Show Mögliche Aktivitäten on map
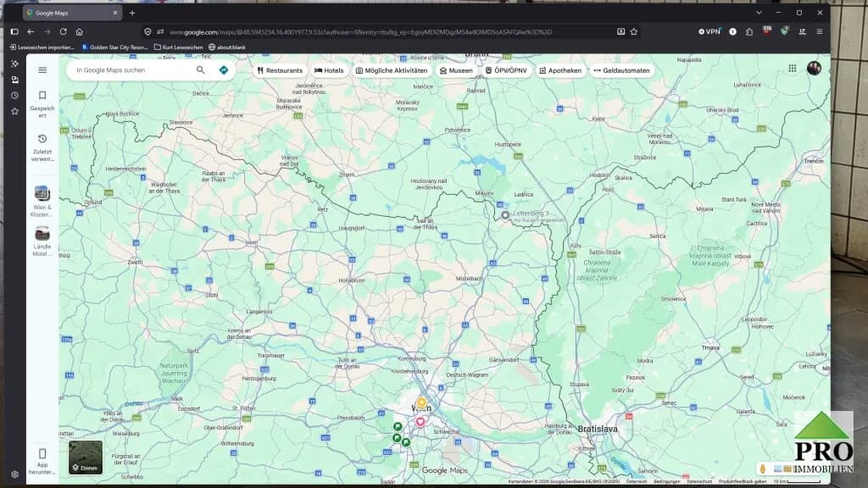The image size is (868, 488). (x=392, y=70)
